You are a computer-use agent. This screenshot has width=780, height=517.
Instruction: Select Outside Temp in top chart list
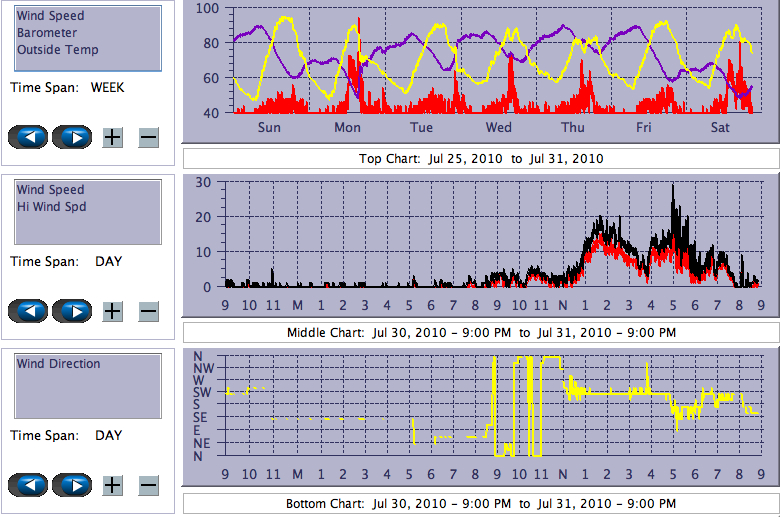57,49
